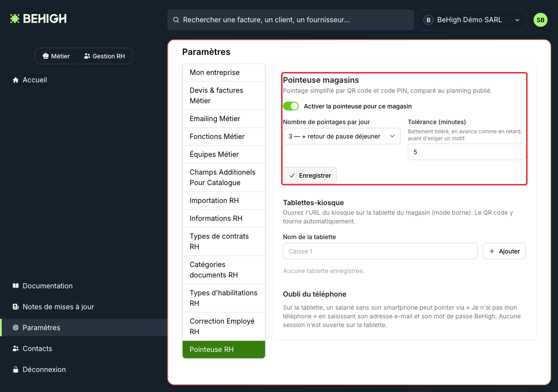
Task: Select the Pointeuse RH tab
Action: [224, 349]
